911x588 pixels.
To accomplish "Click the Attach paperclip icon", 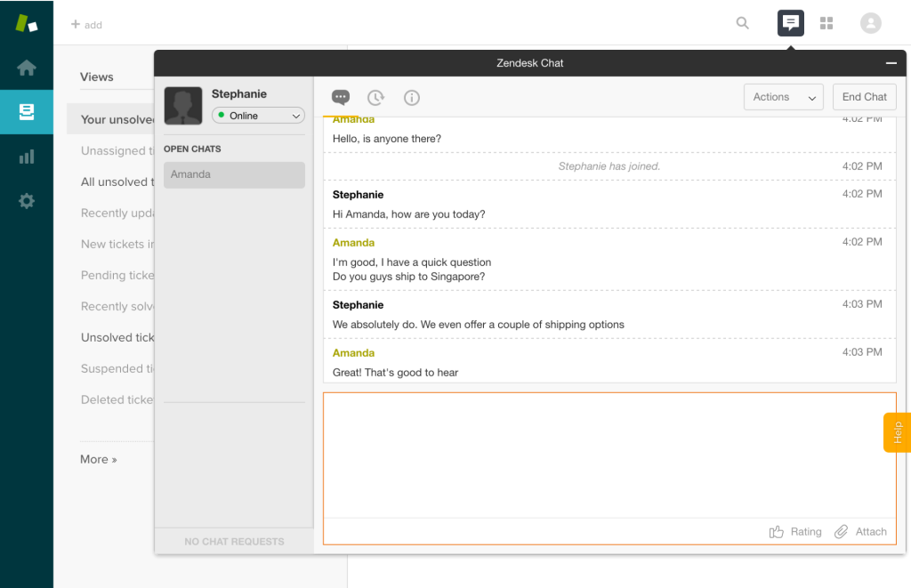I will tap(841, 532).
